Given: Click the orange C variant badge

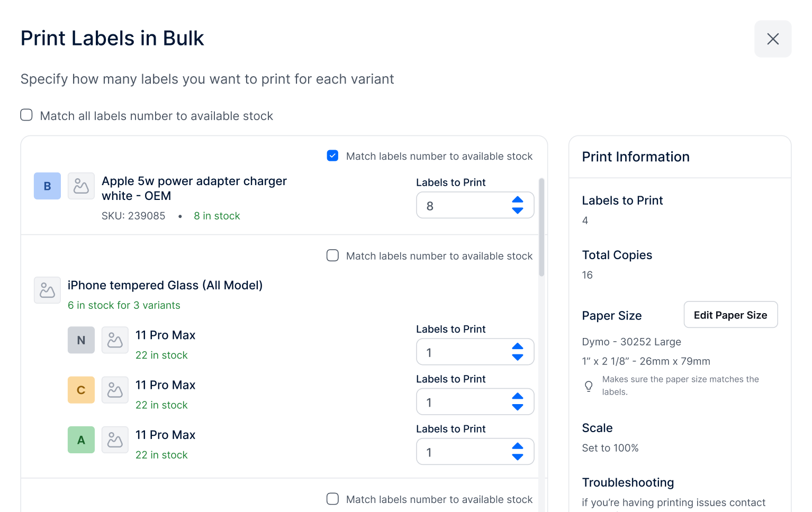Looking at the screenshot, I should point(81,390).
